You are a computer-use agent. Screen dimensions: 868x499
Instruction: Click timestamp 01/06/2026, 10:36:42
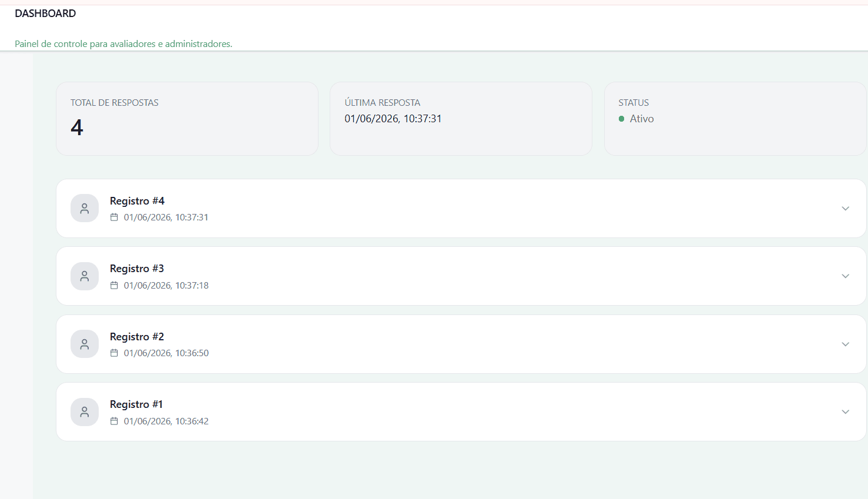166,421
